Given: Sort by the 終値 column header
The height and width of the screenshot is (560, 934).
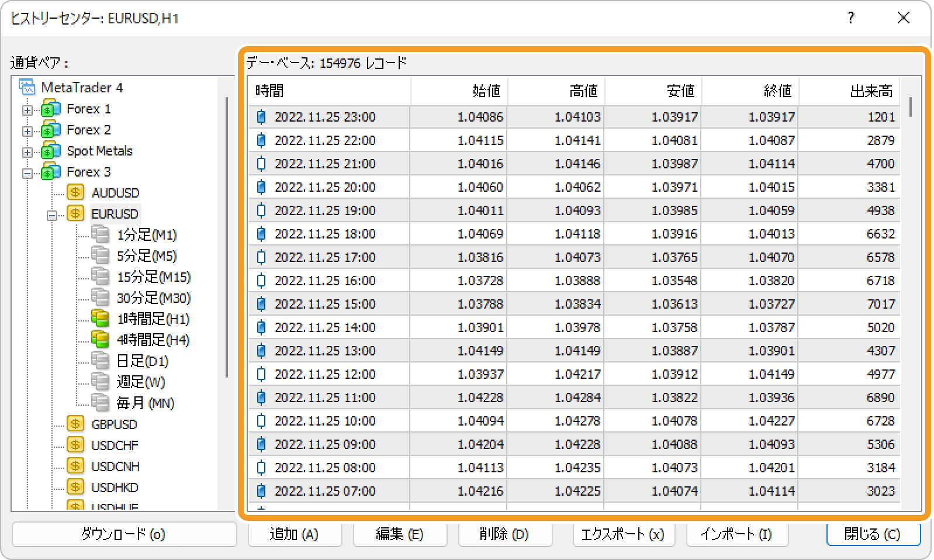Looking at the screenshot, I should [x=750, y=91].
